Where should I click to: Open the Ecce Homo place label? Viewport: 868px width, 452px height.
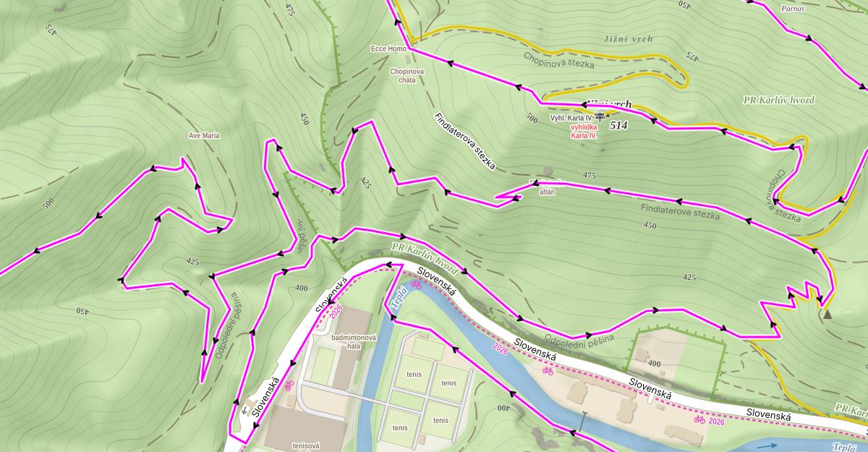pos(388,49)
